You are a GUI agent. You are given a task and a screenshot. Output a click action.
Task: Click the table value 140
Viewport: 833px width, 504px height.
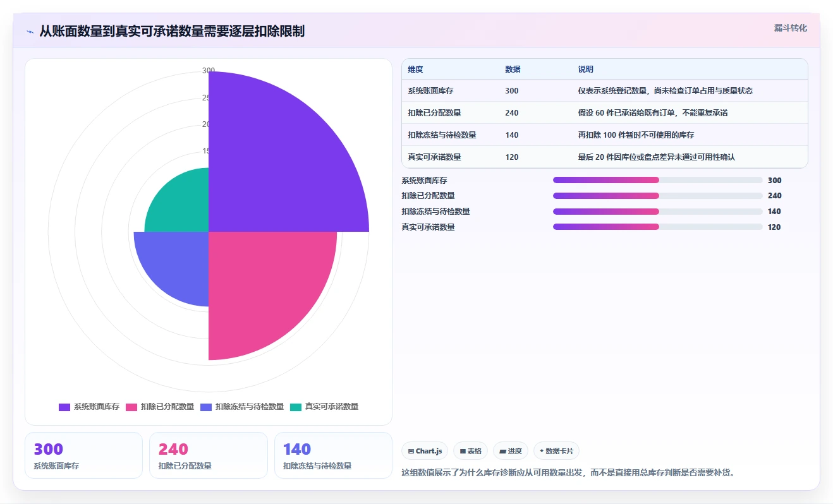[512, 135]
